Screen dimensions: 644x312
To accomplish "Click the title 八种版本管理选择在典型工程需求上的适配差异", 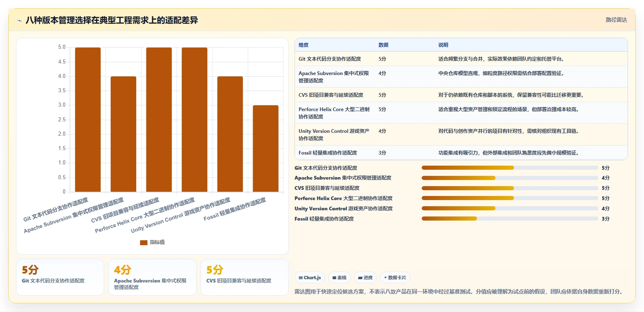I will (x=112, y=20).
